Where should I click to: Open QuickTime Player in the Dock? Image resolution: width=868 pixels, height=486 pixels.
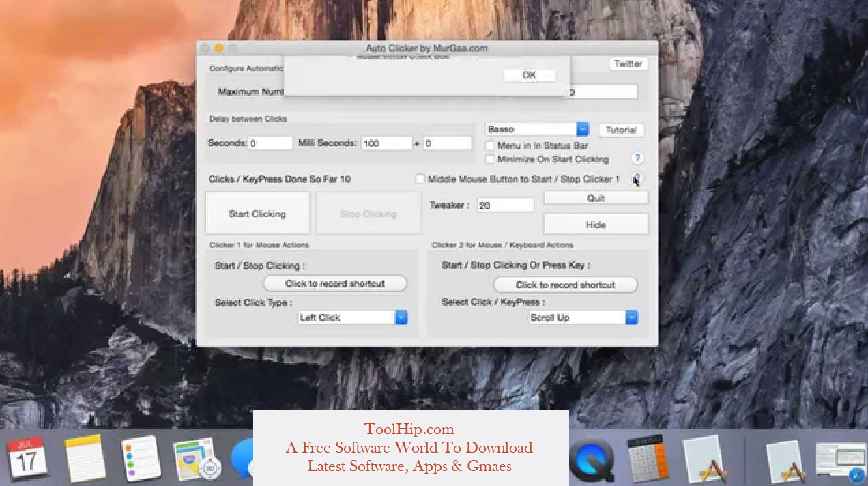[x=591, y=459]
